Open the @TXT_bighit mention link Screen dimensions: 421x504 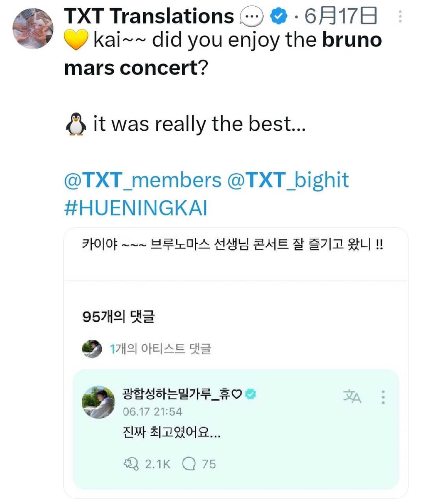[x=288, y=180]
